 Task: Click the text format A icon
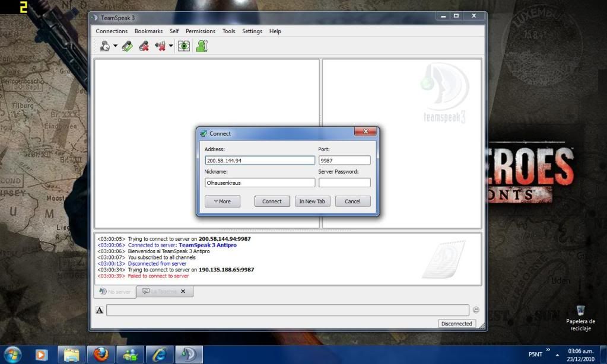click(x=100, y=310)
